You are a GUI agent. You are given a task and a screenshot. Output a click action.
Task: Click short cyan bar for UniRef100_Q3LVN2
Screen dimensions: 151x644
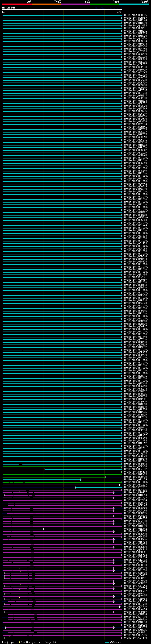pyautogui.click(x=24, y=529)
